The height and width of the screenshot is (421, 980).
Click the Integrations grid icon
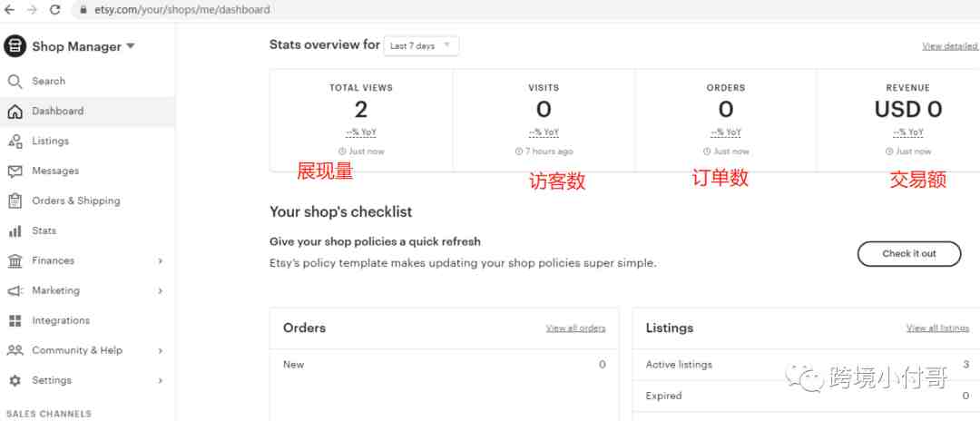(15, 320)
